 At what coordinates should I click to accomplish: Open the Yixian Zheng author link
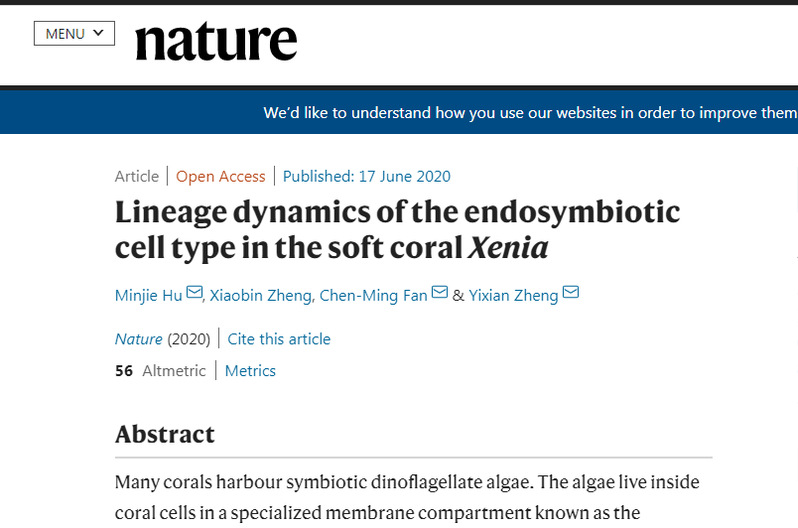click(x=513, y=294)
